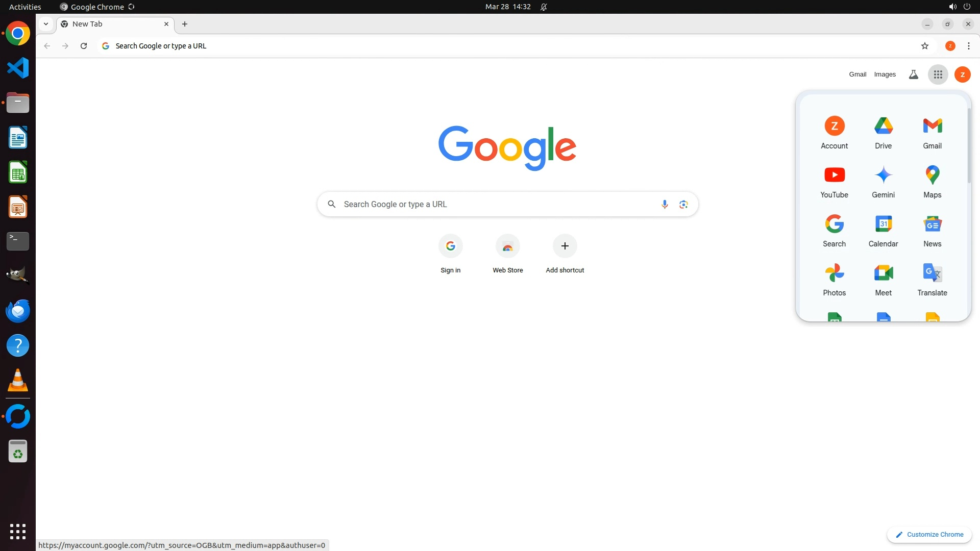Bookmark this tab with star icon
Screen dimensions: 980x551
pos(924,46)
